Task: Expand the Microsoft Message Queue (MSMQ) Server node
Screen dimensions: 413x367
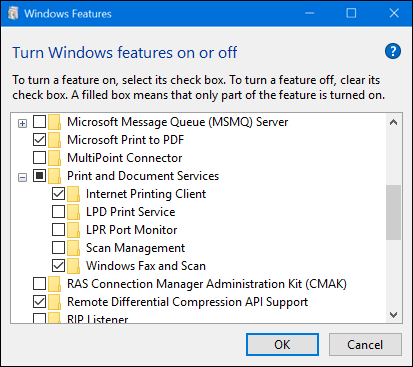Action: pos(22,124)
